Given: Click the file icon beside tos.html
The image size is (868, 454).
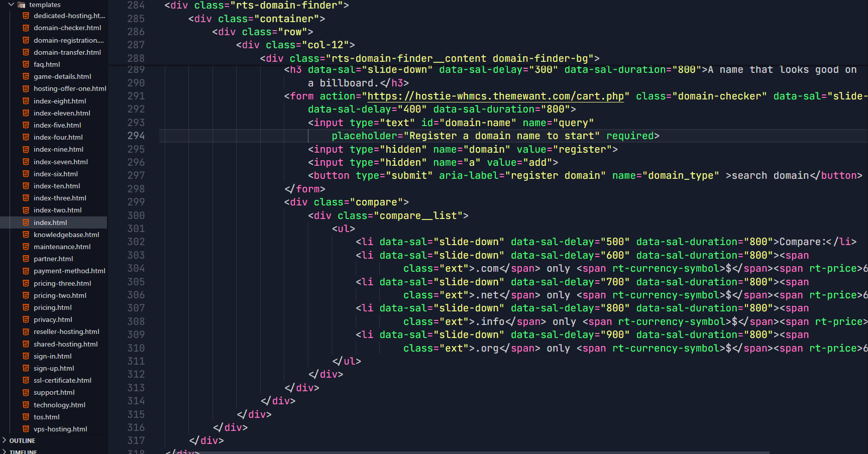Looking at the screenshot, I should pos(26,417).
